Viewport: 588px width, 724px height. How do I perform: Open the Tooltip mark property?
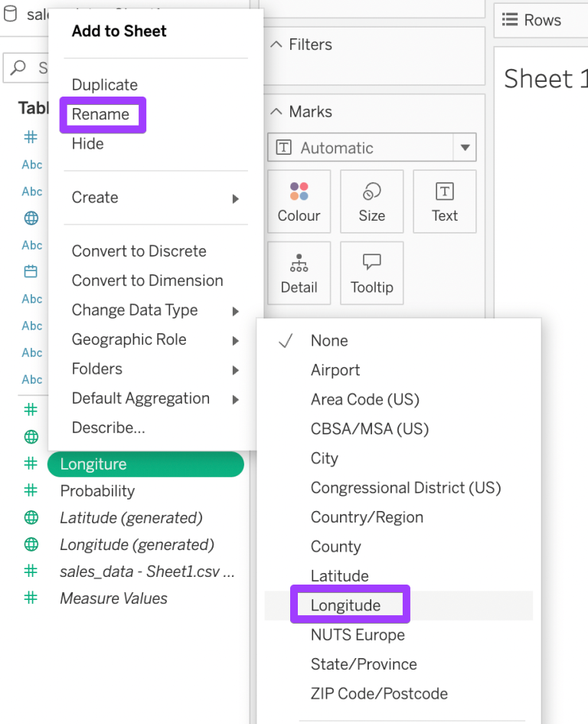pos(371,273)
